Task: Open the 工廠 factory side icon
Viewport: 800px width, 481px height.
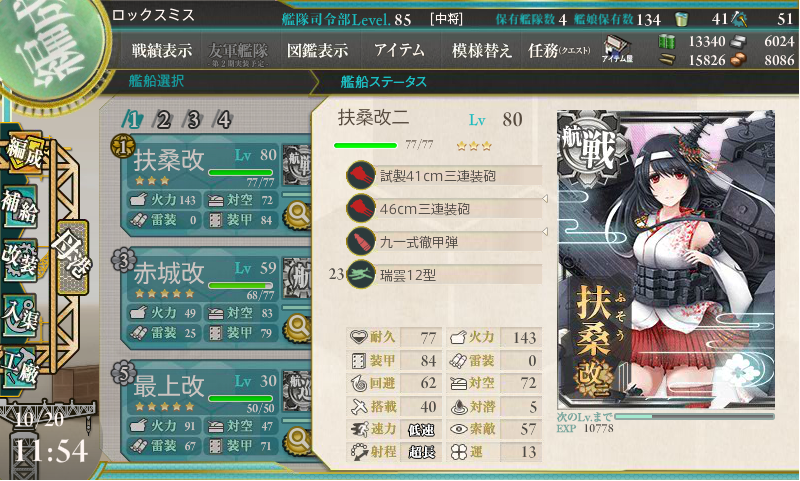Action: tap(20, 368)
